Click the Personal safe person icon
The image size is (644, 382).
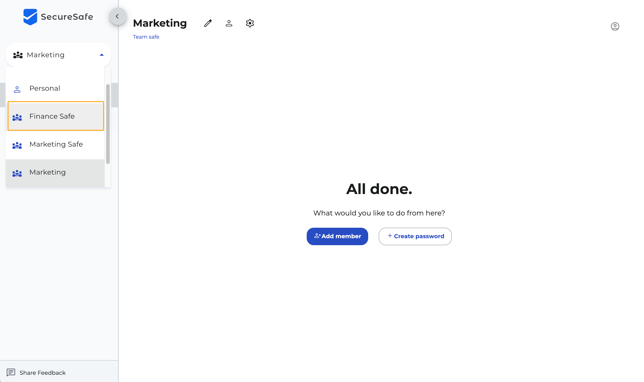17,89
